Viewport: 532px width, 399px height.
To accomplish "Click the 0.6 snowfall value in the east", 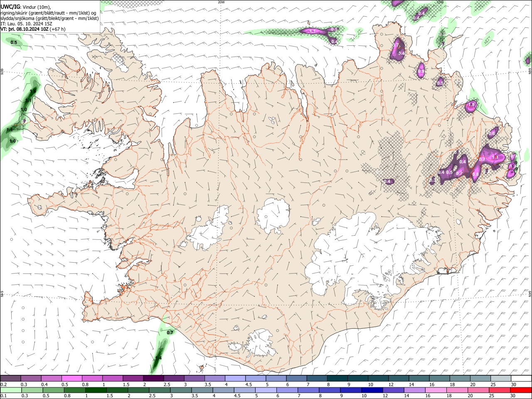I will tap(492, 133).
